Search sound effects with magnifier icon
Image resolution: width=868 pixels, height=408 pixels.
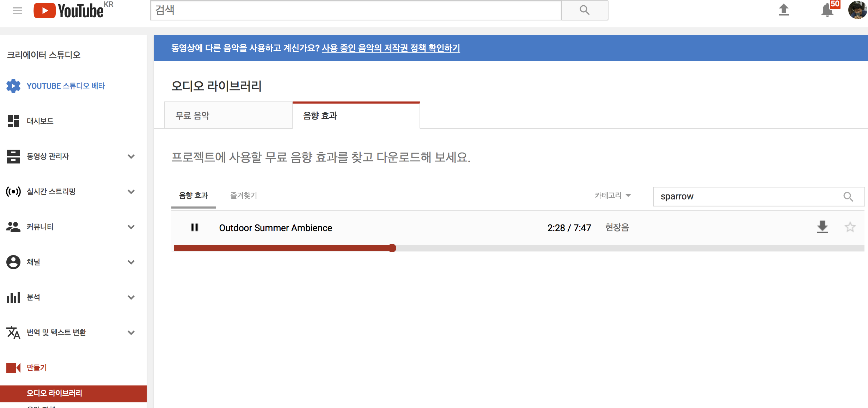point(848,197)
